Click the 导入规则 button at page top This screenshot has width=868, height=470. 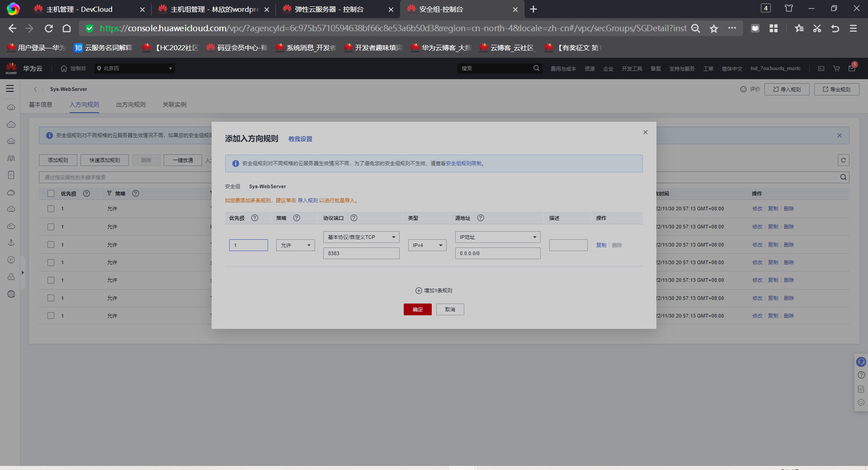click(x=787, y=90)
